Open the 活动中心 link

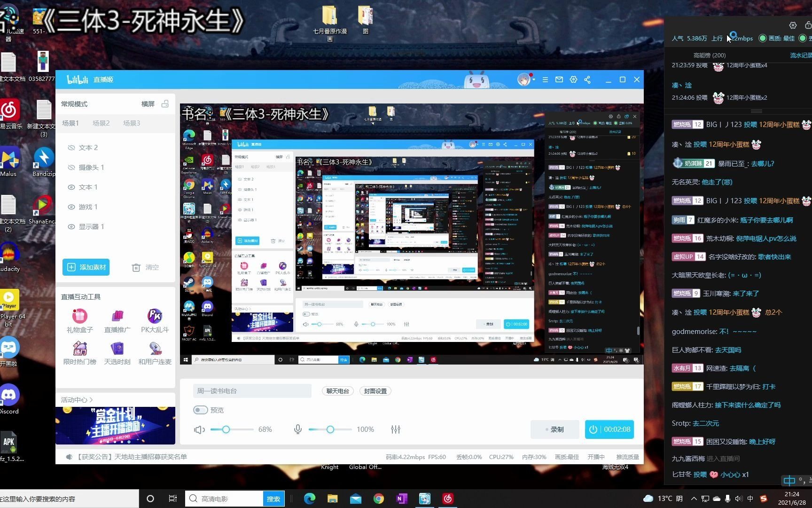point(77,400)
